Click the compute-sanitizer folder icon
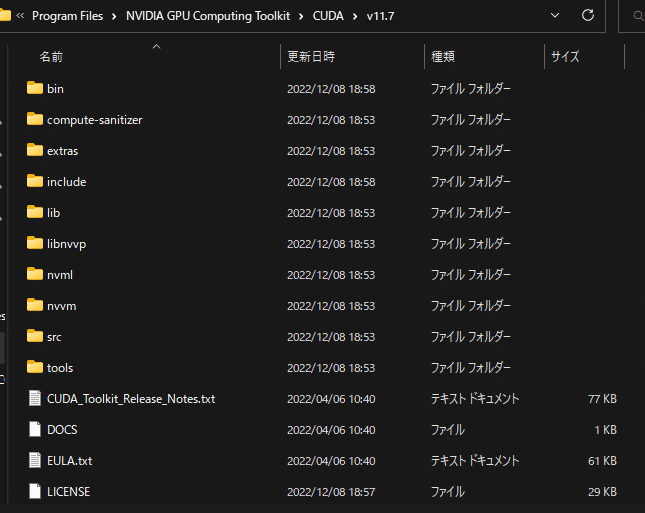 coord(35,119)
